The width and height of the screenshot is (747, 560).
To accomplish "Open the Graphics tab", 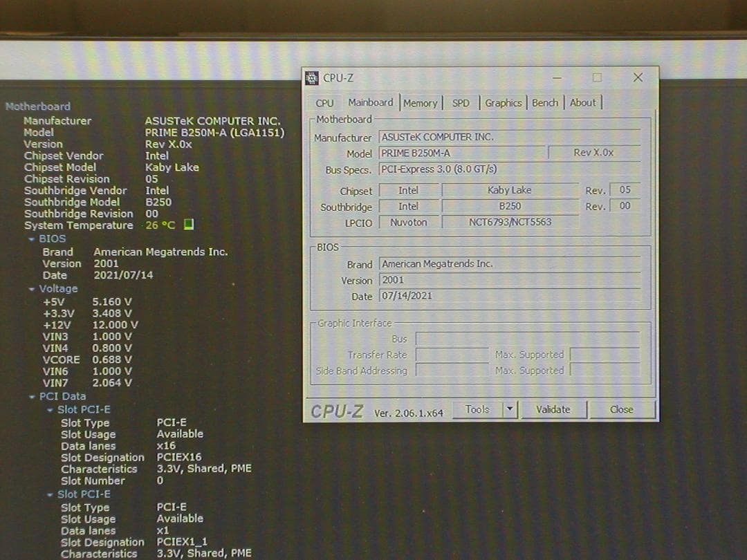I will pyautogui.click(x=504, y=103).
